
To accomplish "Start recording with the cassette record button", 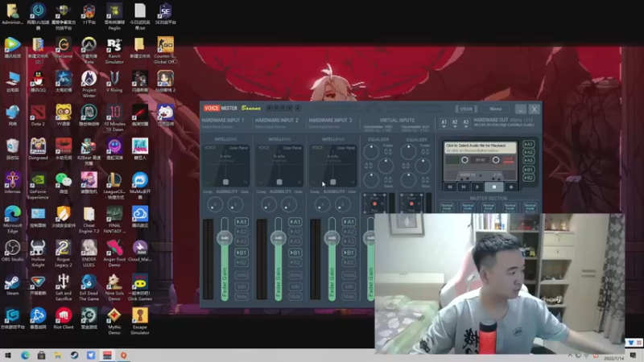I will 511,187.
